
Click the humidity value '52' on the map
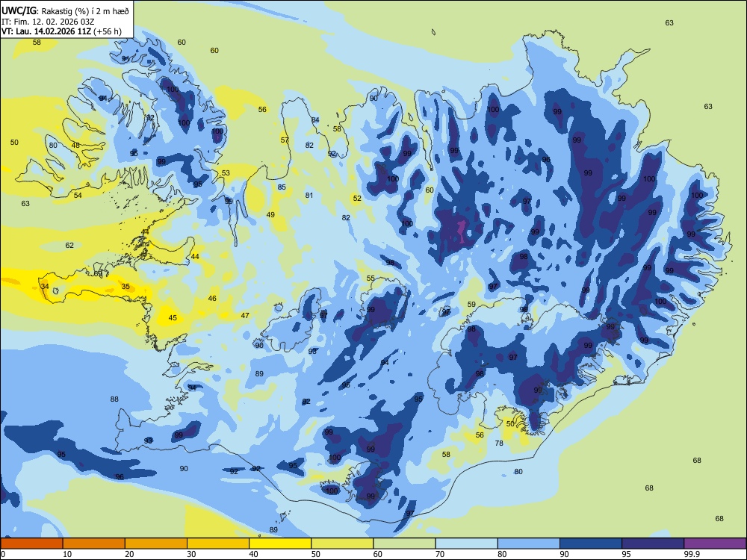357,198
